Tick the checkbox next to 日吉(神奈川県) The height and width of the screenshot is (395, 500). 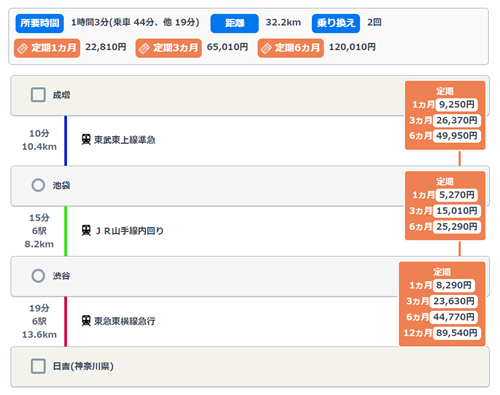click(38, 366)
